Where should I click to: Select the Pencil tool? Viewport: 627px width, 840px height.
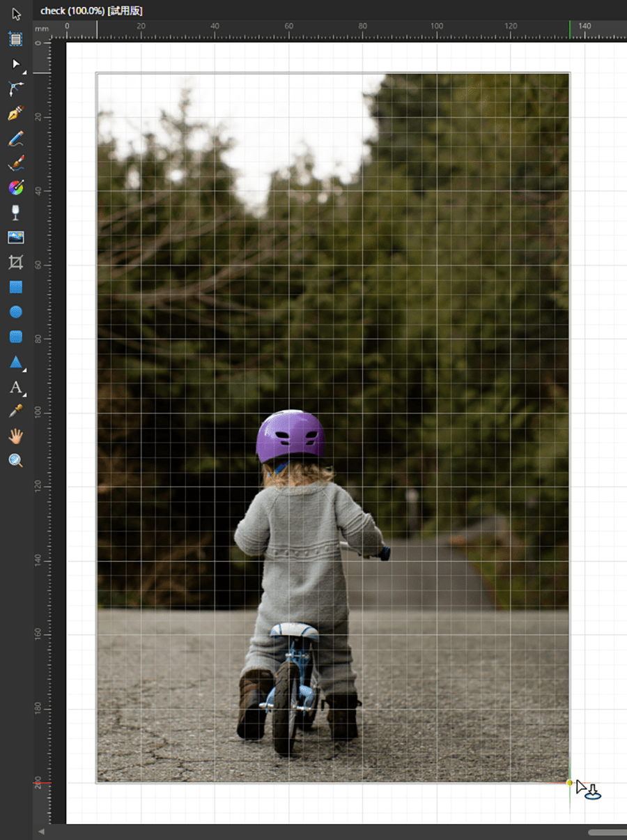16,138
